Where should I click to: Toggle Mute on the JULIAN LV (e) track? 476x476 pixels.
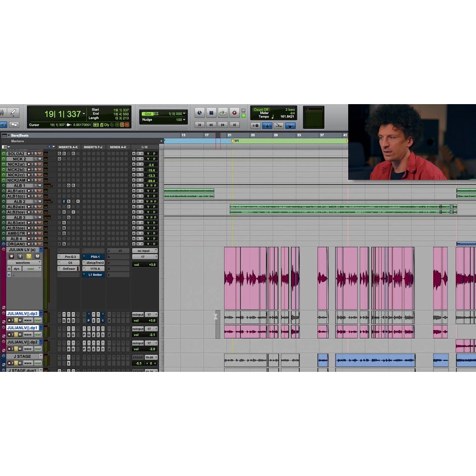pos(37,256)
